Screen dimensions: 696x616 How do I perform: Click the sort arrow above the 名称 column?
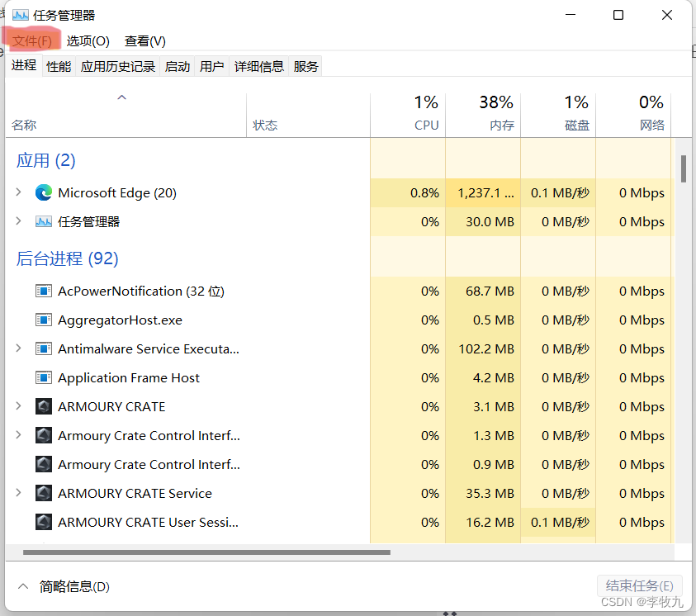121,97
